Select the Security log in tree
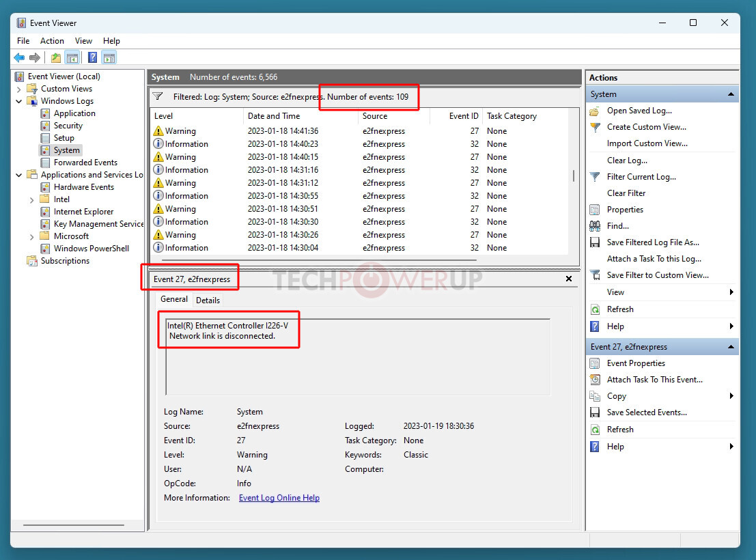 (68, 126)
